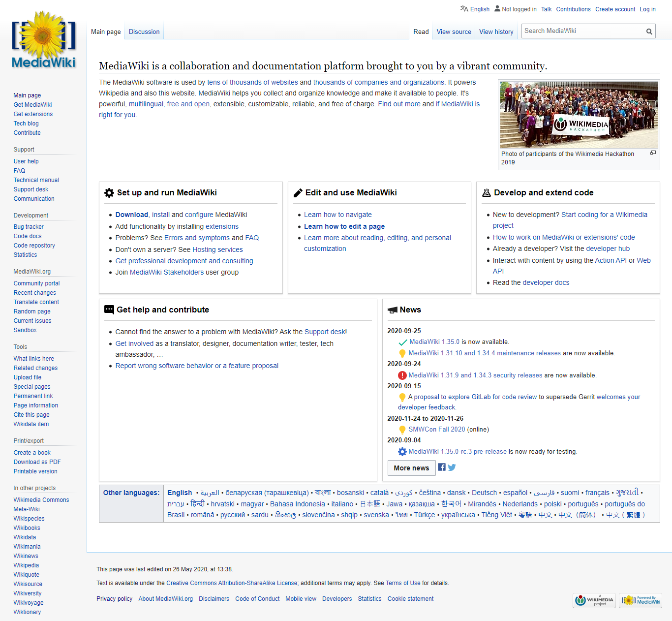Select the gear icon beside Set up and run

[109, 192]
